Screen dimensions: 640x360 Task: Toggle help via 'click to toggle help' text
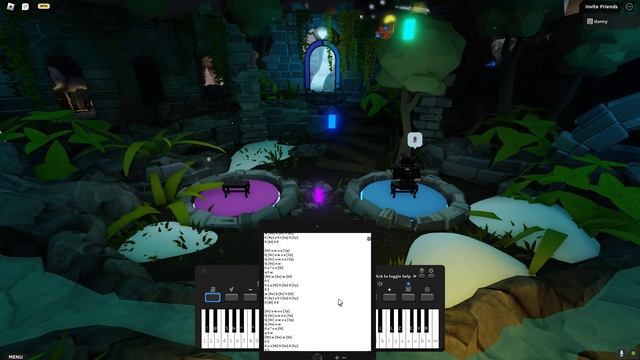pos(396,276)
